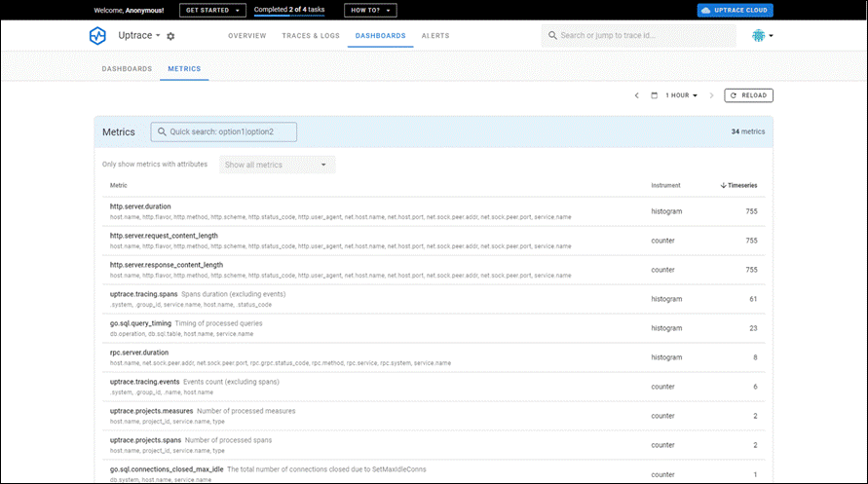The image size is (868, 484).
Task: Open rpc.server.duration metric
Action: click(139, 353)
